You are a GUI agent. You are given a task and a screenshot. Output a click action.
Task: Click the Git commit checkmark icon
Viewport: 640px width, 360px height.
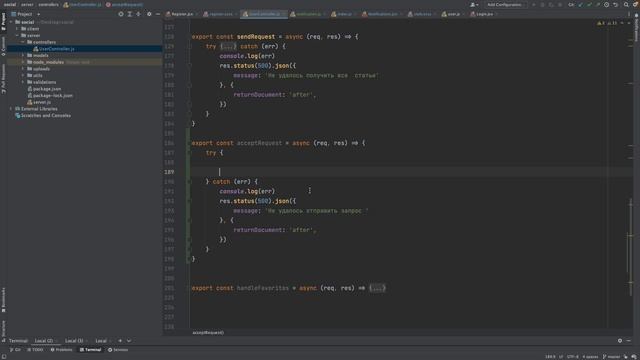[589, 4]
